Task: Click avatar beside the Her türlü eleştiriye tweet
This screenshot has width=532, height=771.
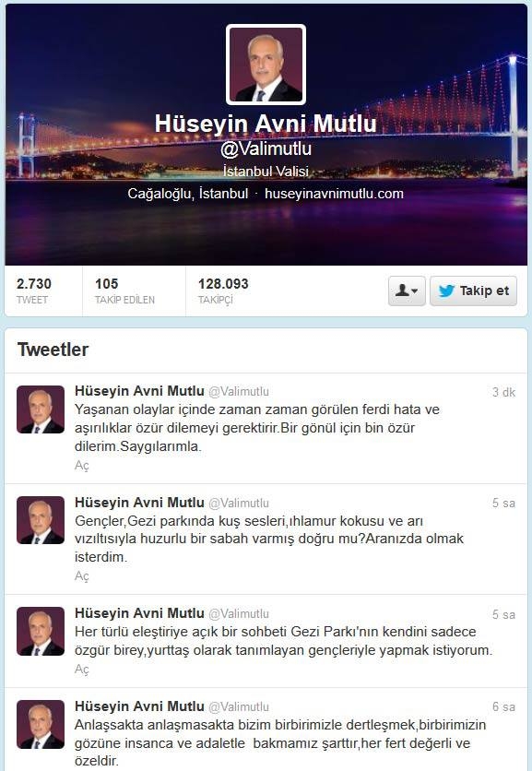Action: [x=41, y=632]
